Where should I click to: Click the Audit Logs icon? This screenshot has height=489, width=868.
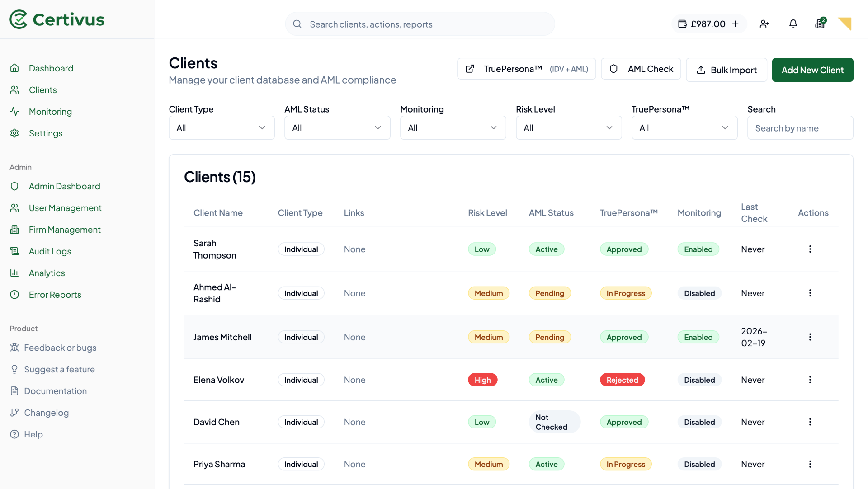(14, 251)
